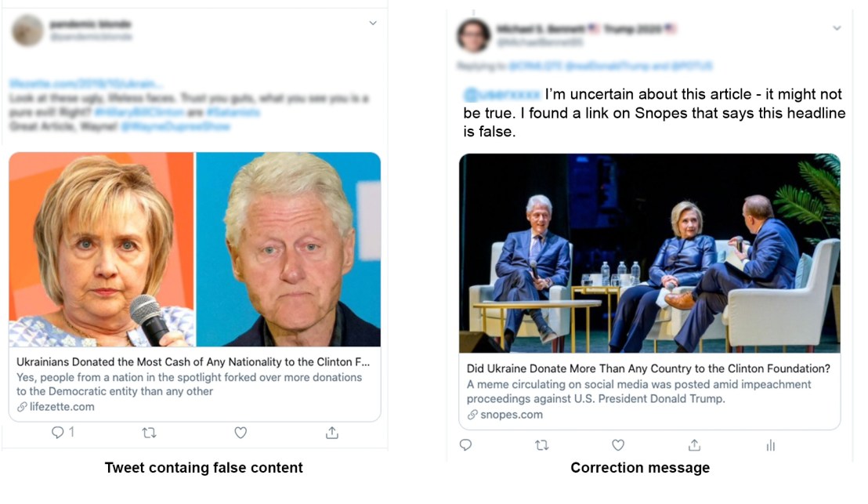
Task: Click the blue @user mention in correction
Action: coord(502,95)
